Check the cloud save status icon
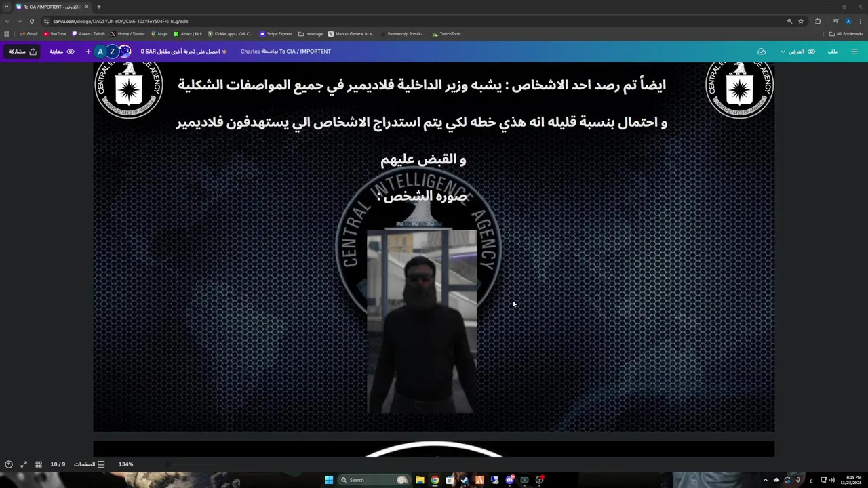This screenshot has width=868, height=488. 762,52
